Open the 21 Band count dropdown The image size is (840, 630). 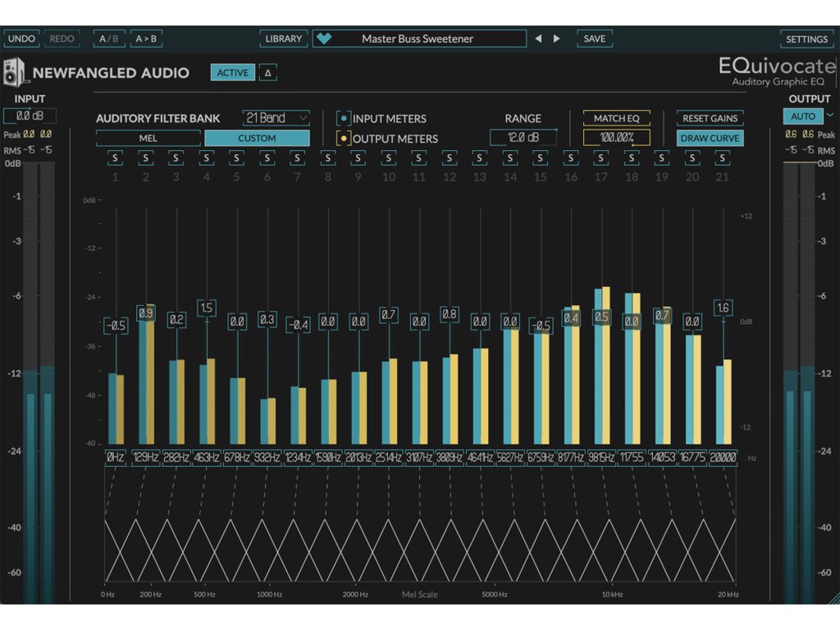point(276,118)
